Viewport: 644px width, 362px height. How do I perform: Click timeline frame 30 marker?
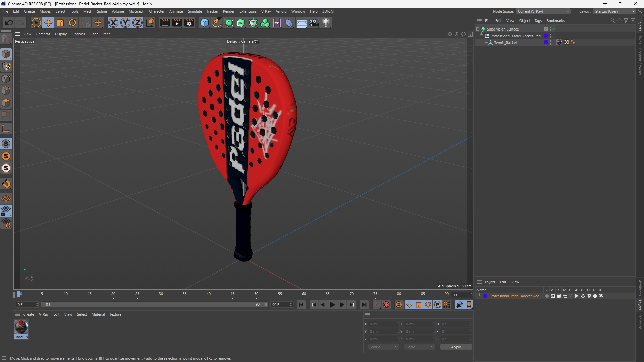point(161,294)
